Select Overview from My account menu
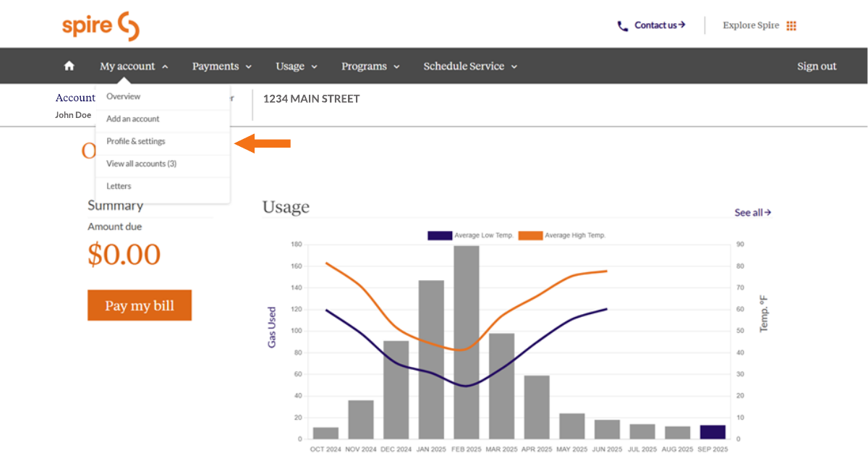868x456 pixels. (x=124, y=96)
